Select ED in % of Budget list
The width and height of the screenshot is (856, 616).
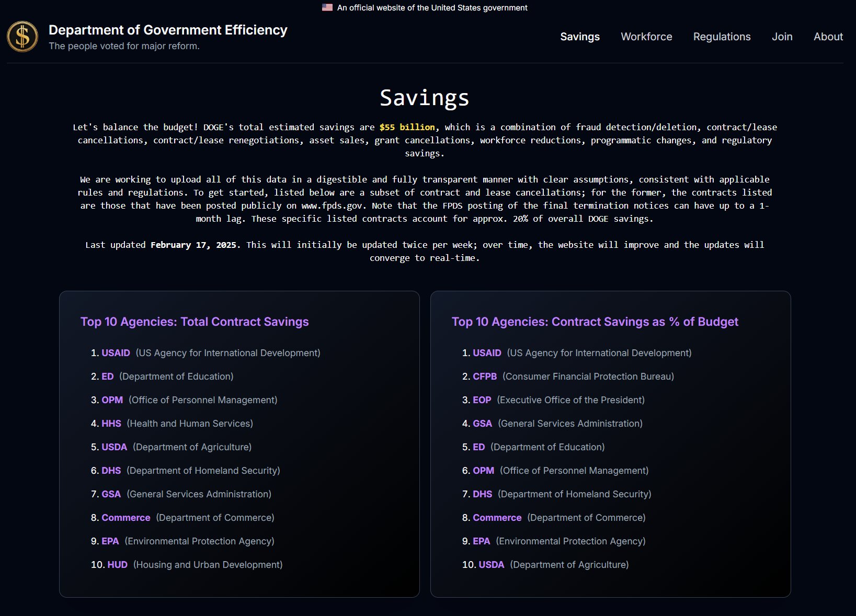click(478, 447)
